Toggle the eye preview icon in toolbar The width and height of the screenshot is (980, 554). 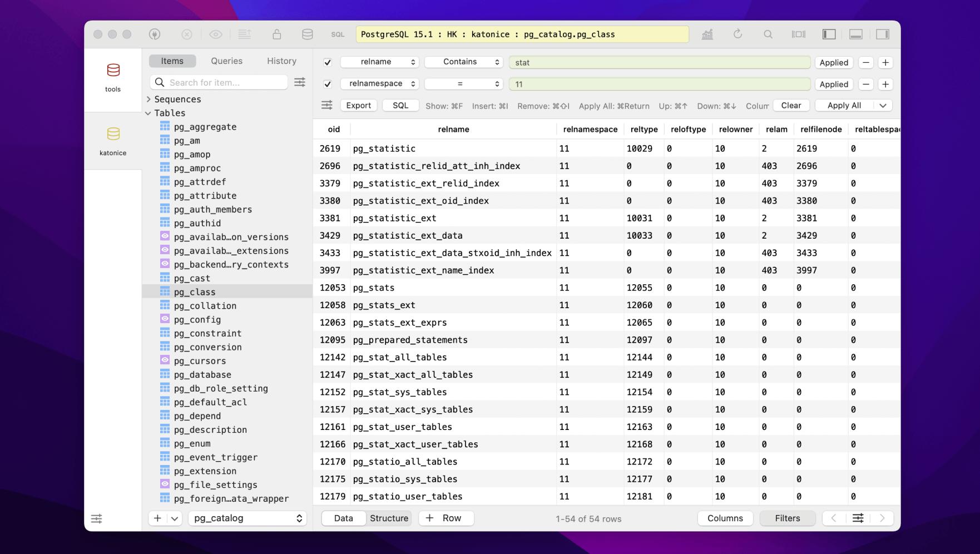coord(216,34)
